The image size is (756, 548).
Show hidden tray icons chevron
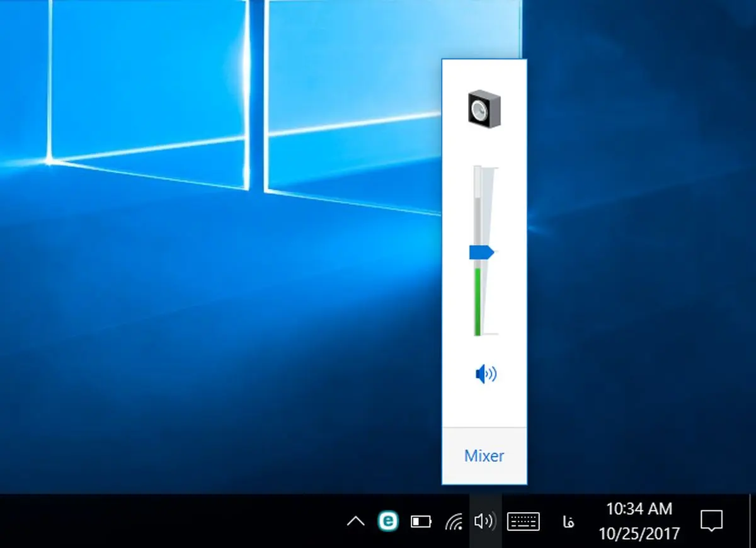pos(356,521)
